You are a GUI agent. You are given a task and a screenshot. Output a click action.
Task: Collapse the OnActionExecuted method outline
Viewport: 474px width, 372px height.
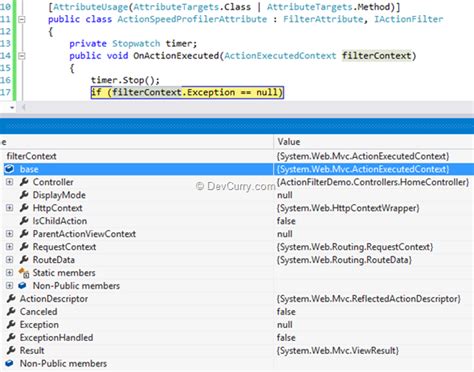coord(22,56)
